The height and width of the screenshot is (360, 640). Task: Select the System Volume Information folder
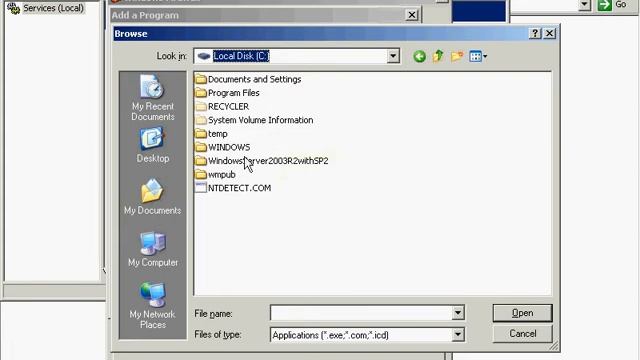(254, 120)
